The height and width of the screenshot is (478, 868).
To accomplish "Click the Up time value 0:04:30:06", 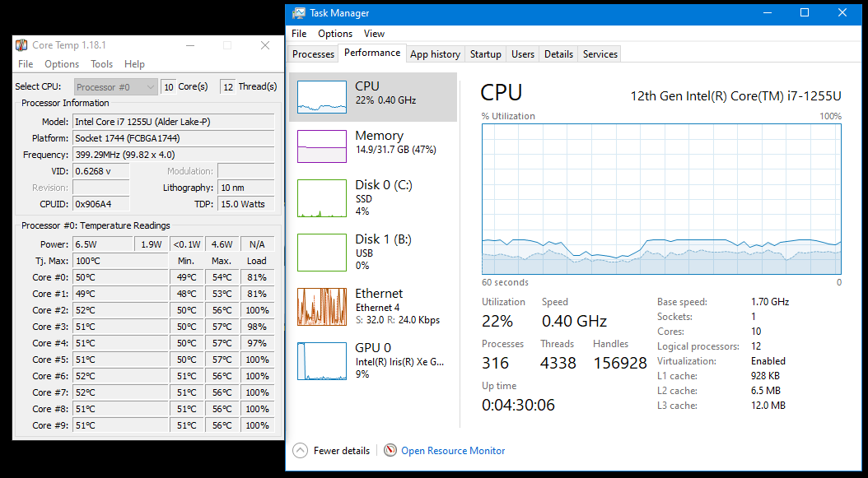I will tap(518, 405).
